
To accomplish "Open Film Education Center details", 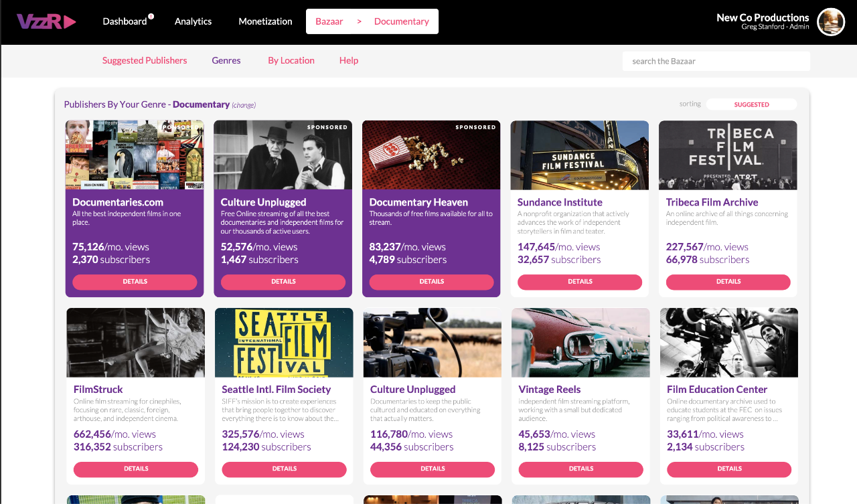I will pyautogui.click(x=729, y=469).
